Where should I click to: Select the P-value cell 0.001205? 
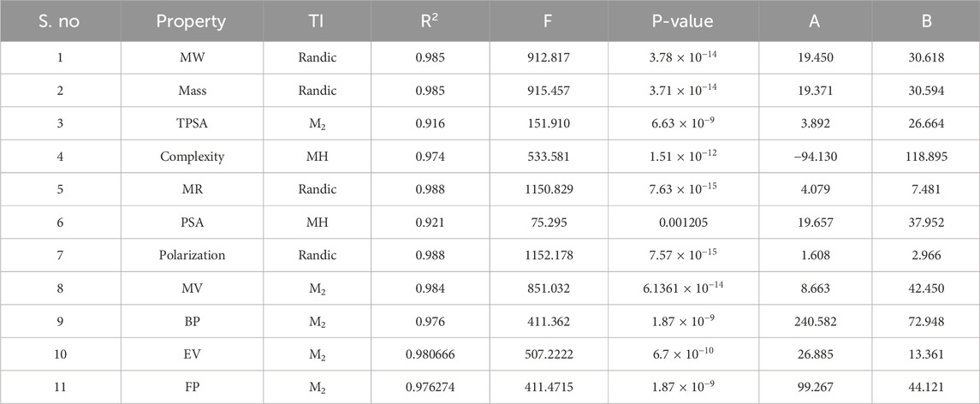681,221
